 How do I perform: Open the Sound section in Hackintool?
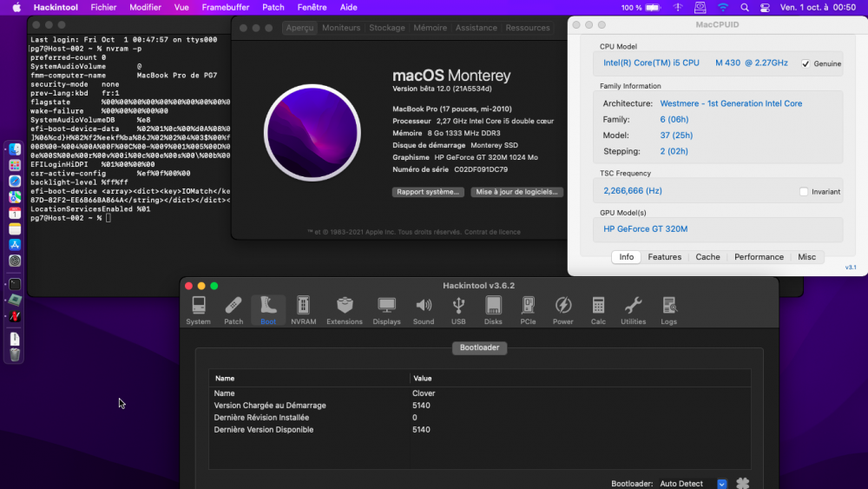424,310
